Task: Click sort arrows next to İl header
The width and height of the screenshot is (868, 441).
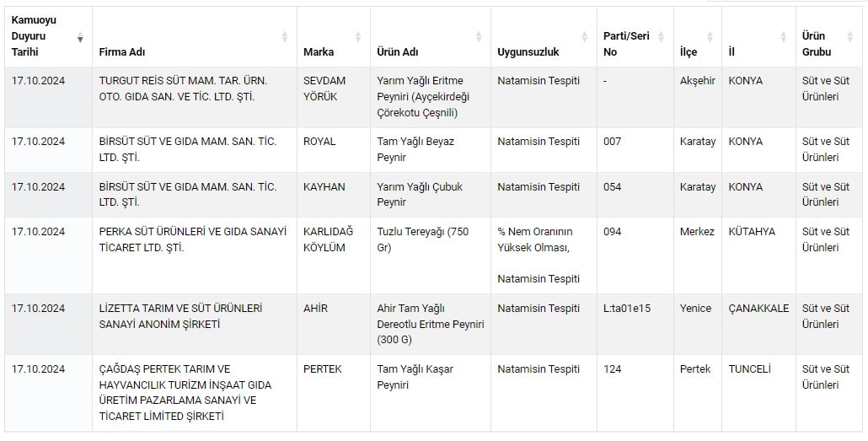Action: (784, 37)
